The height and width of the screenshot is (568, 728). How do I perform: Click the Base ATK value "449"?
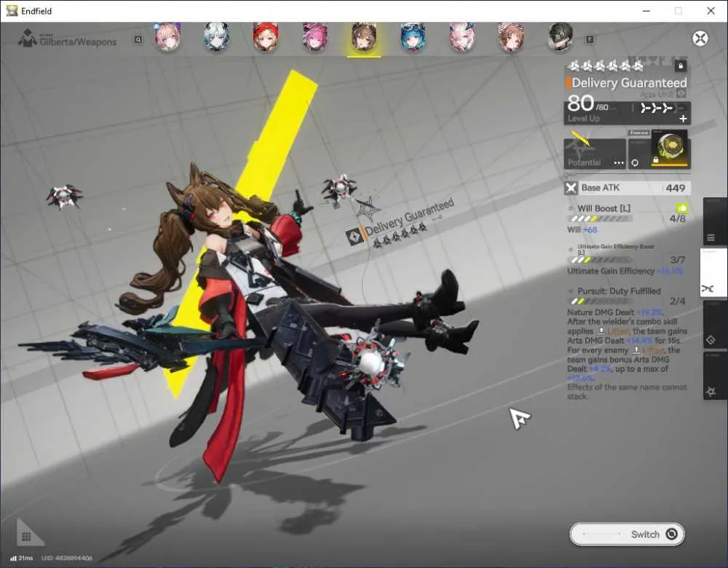pos(675,188)
